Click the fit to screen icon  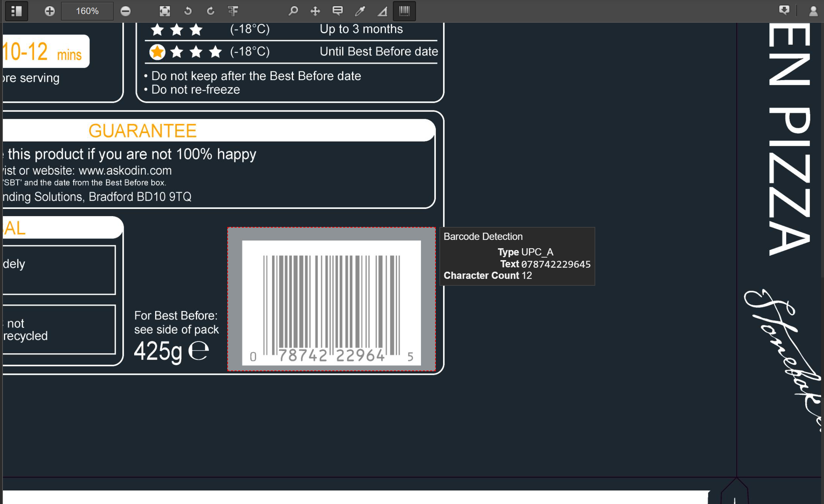165,11
